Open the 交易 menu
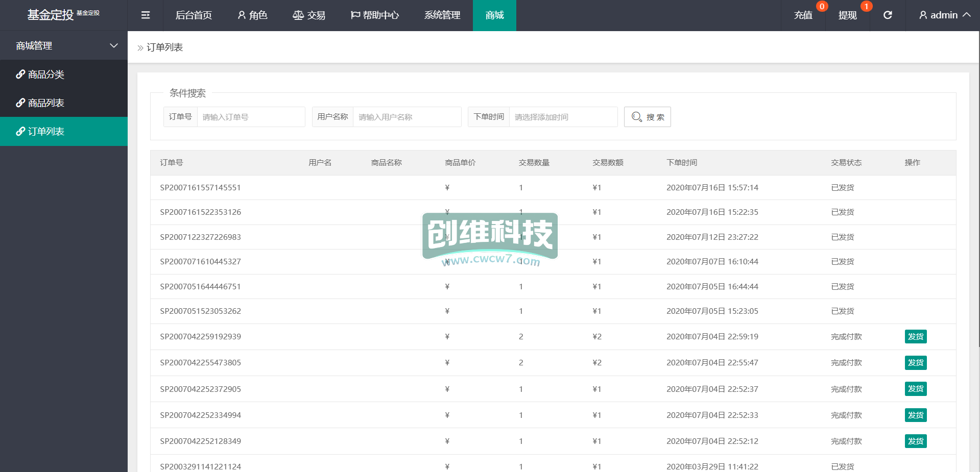 pos(309,15)
